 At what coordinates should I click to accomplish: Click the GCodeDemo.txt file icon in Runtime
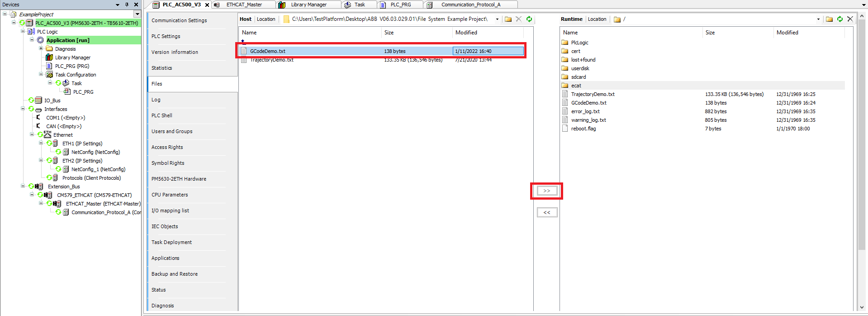(x=565, y=103)
